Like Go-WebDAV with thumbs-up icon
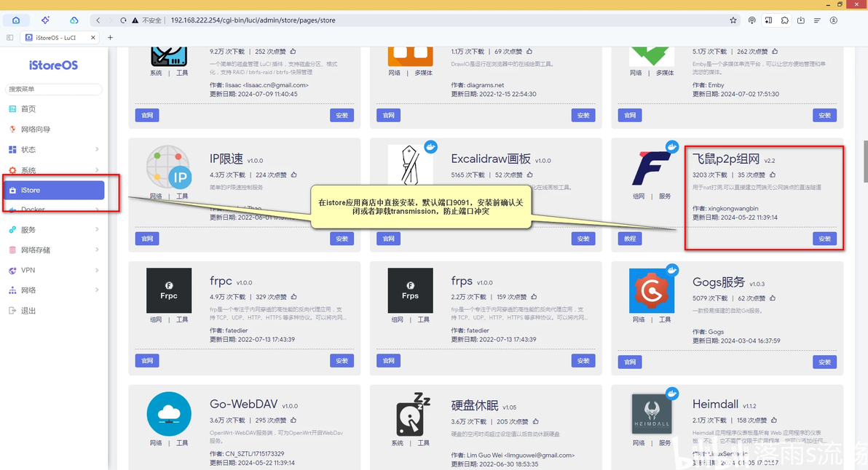 (x=293, y=421)
